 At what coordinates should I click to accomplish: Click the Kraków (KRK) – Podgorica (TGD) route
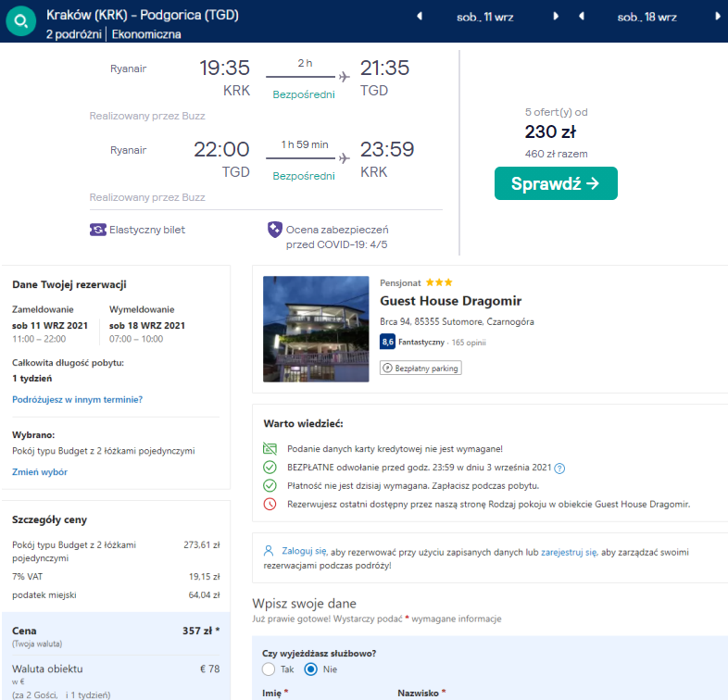click(x=143, y=15)
